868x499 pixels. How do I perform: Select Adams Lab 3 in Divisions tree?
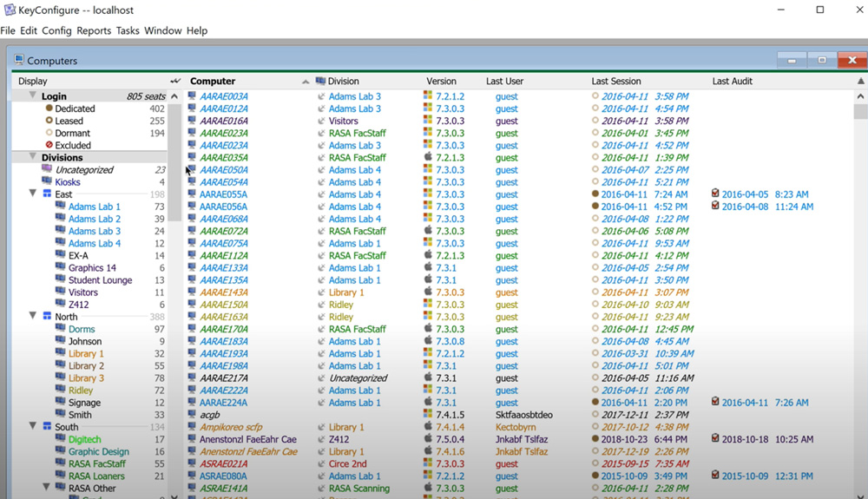94,231
